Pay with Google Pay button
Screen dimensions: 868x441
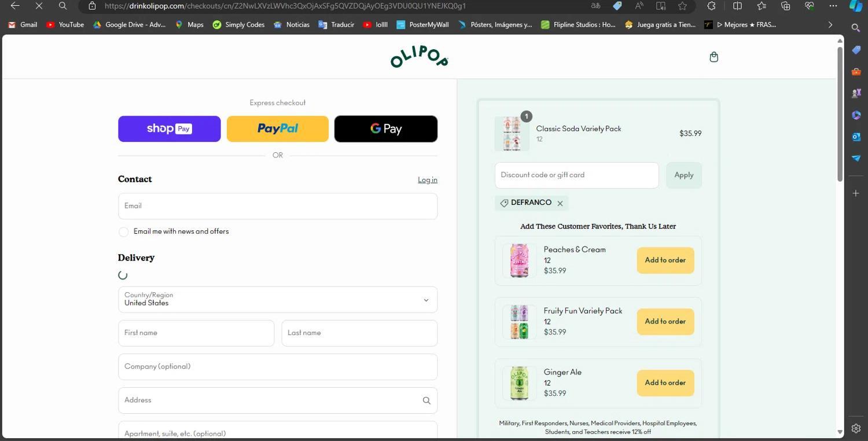[x=386, y=128]
